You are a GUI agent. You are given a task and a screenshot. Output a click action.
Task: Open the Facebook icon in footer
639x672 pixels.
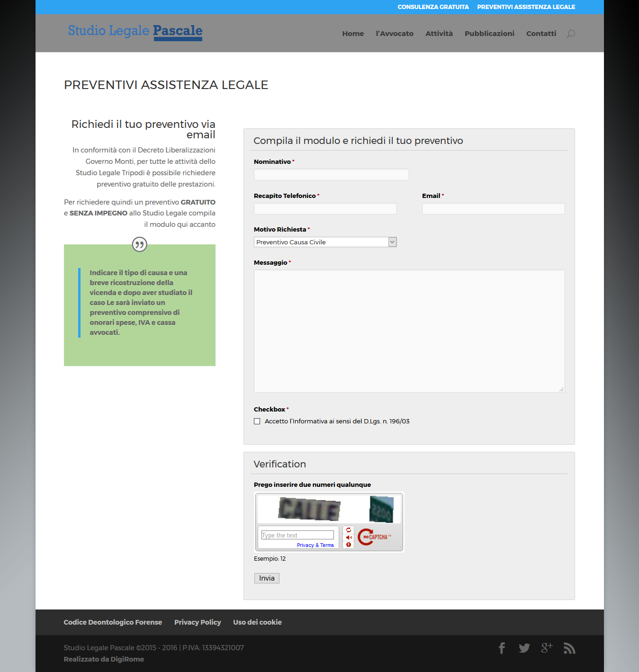[502, 648]
